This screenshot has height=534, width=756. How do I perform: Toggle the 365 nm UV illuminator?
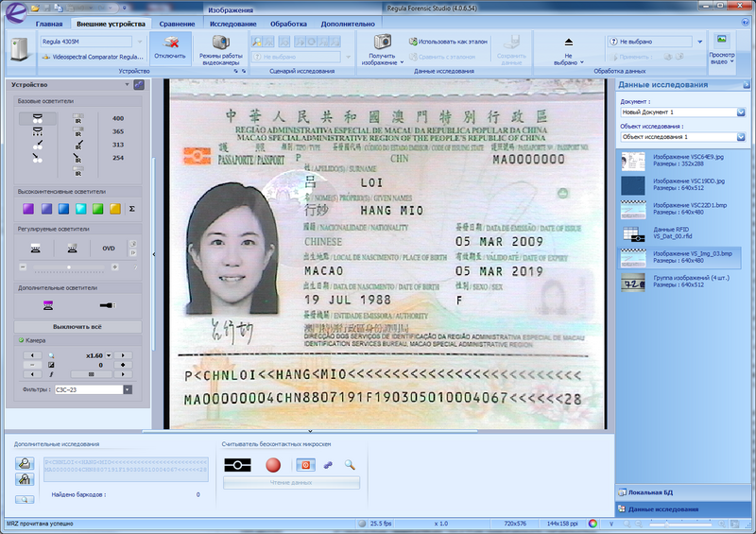pyautogui.click(x=118, y=131)
